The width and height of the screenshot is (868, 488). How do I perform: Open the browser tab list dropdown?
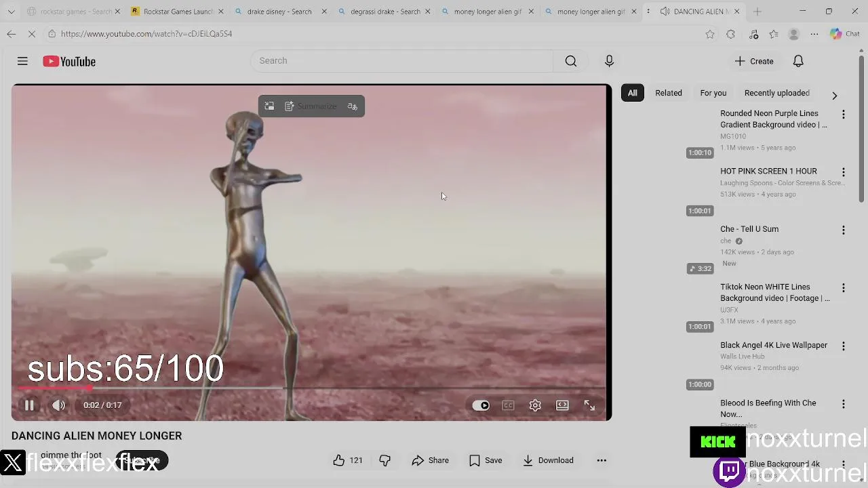(11, 12)
